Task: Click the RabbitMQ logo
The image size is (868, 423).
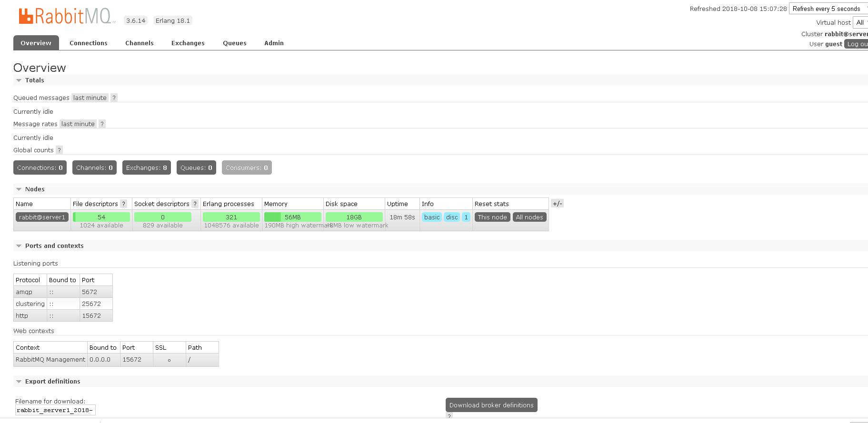Action: coord(67,16)
